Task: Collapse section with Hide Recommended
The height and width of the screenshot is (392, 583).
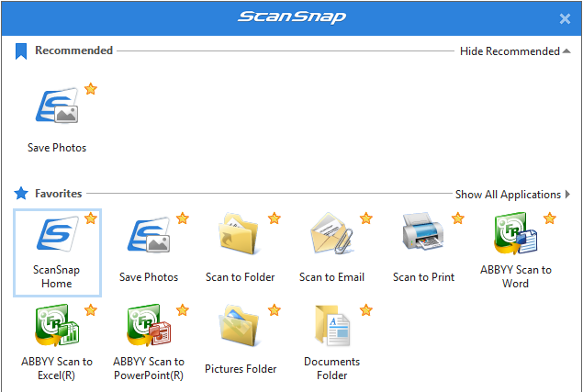Action: [515, 51]
